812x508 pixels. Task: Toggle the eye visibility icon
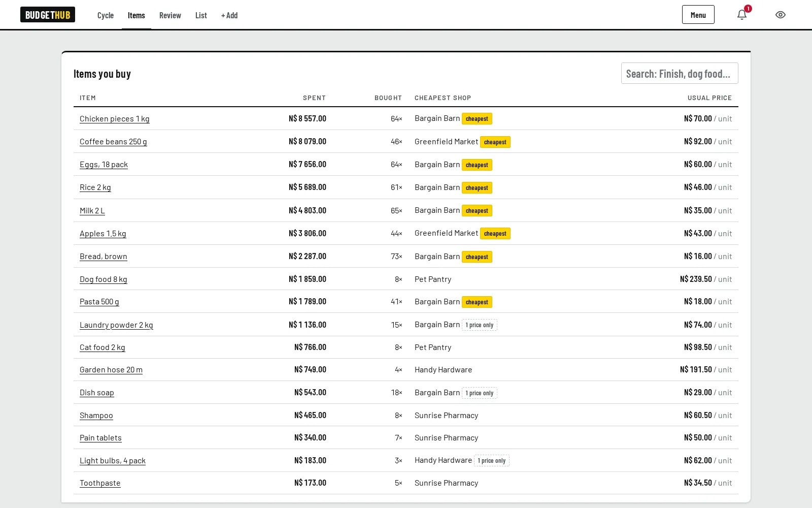[781, 15]
